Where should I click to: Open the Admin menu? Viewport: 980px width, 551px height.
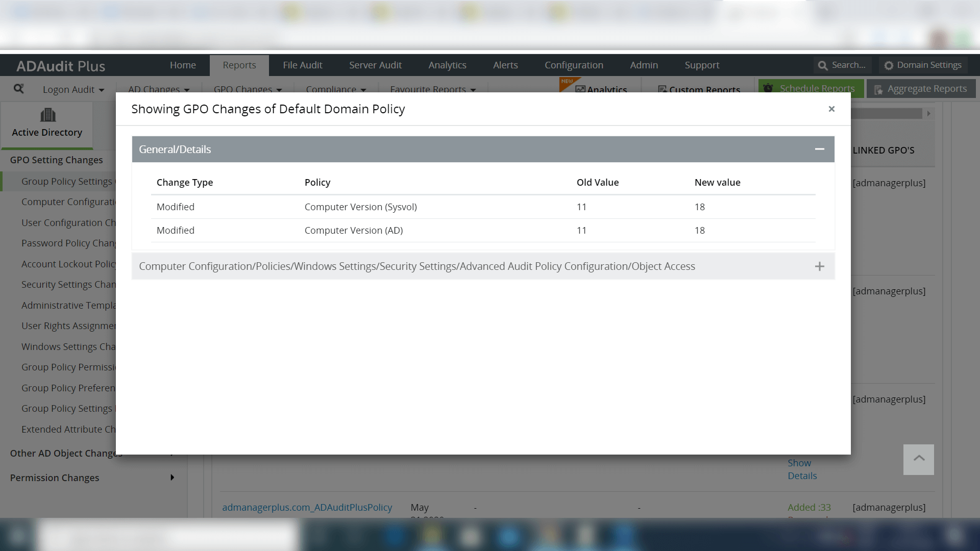(644, 65)
